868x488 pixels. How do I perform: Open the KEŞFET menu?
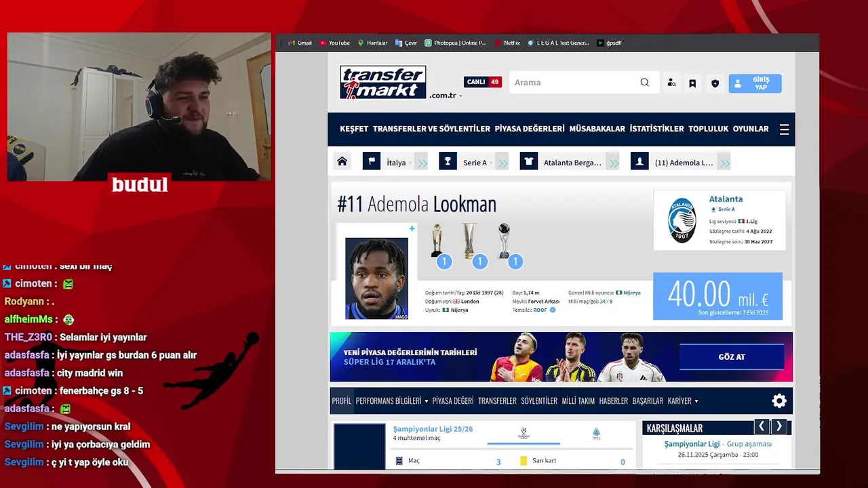coord(354,129)
